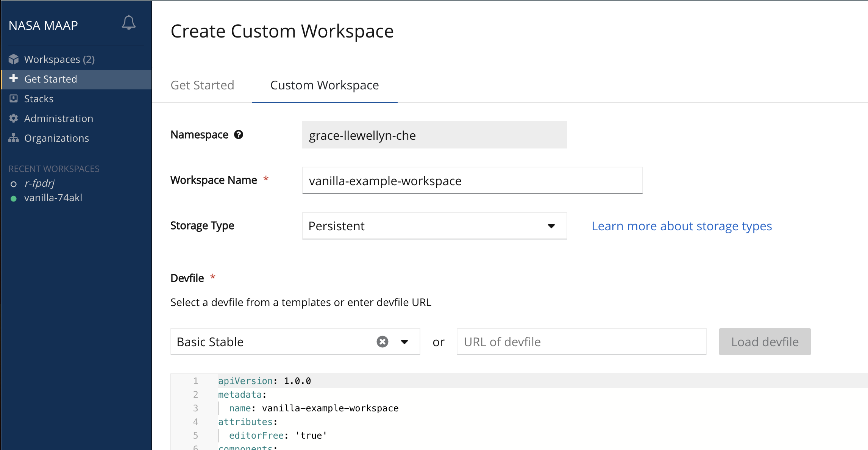This screenshot has height=450, width=868.
Task: Open Workspaces (2) in sidebar
Action: coord(76,59)
